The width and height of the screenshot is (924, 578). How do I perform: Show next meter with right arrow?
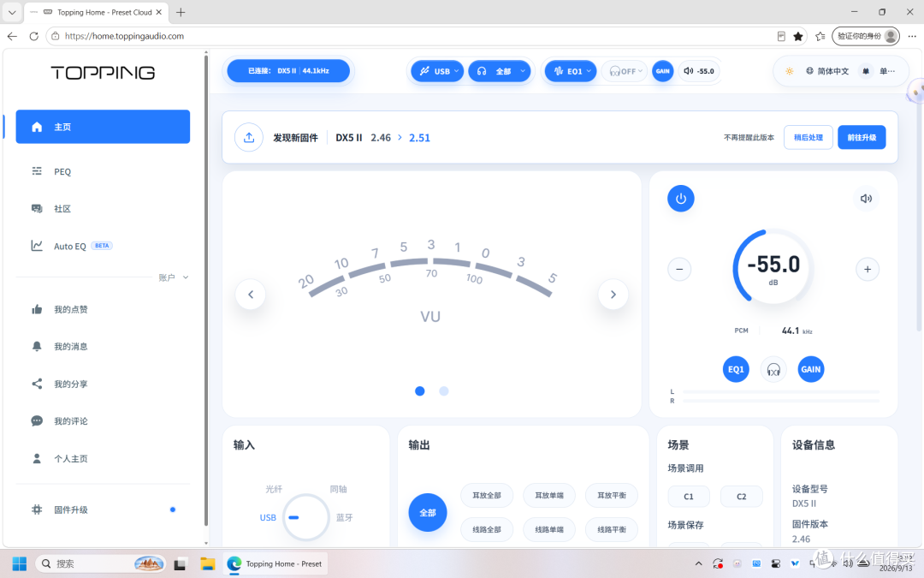[x=613, y=295]
